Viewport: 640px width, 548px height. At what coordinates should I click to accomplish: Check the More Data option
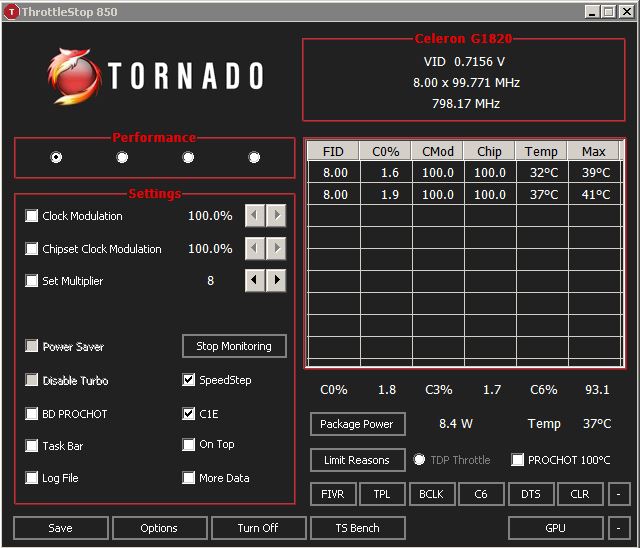pyautogui.click(x=188, y=478)
